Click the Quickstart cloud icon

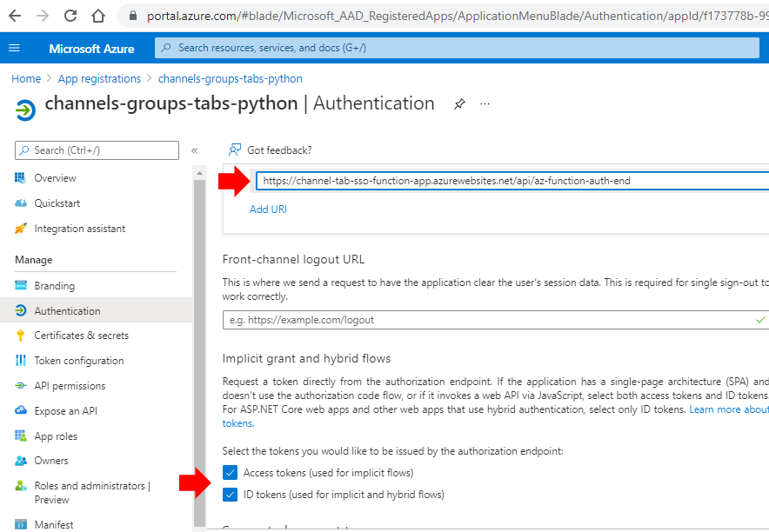[x=21, y=203]
